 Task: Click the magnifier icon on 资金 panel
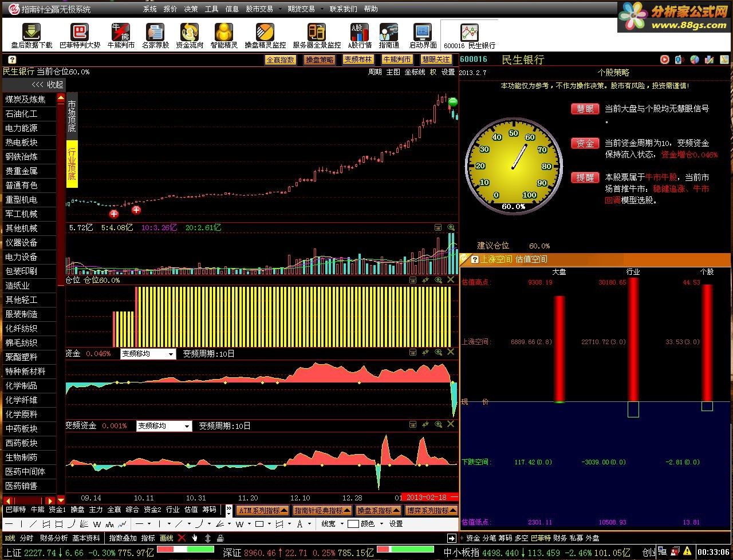click(438, 352)
